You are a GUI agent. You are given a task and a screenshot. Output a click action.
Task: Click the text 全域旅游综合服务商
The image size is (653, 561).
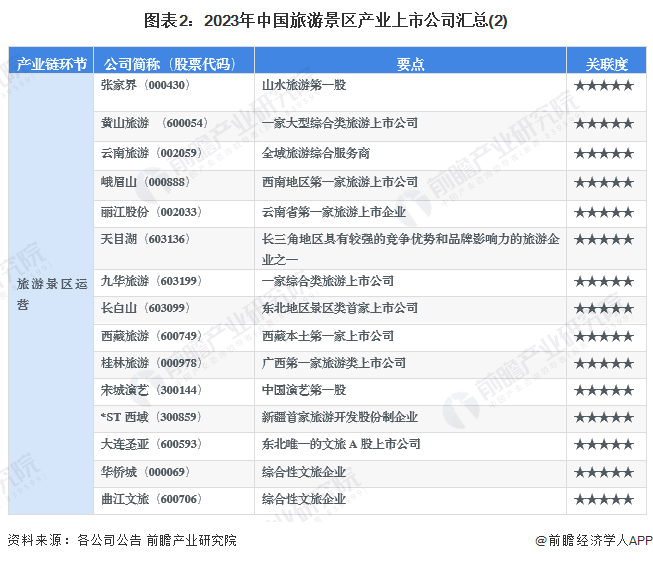tap(316, 153)
